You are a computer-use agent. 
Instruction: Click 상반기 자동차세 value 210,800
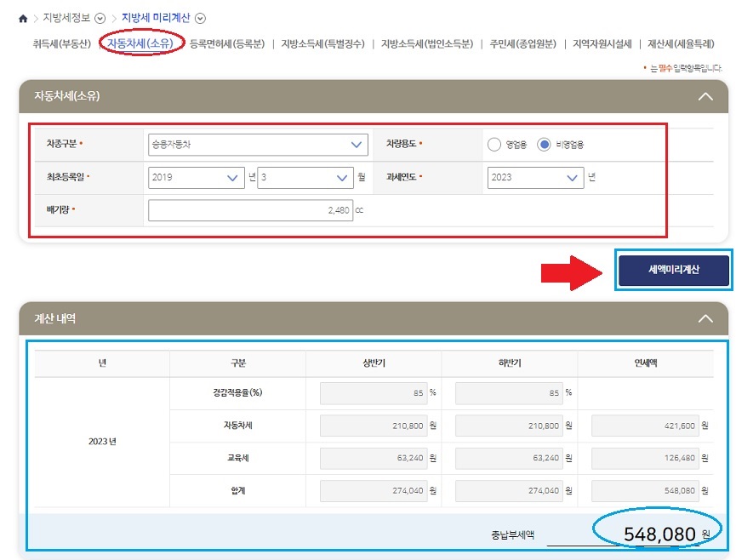point(374,426)
